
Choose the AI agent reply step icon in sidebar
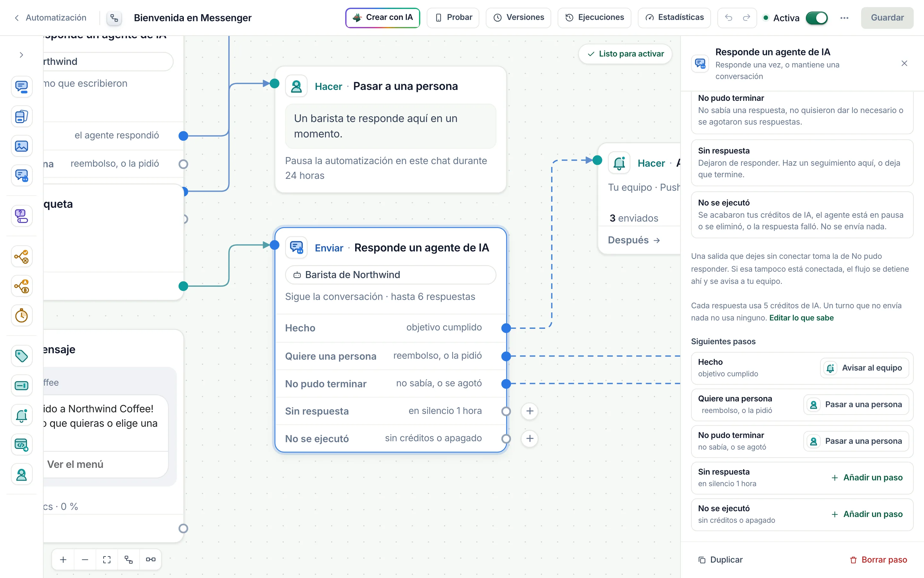pos(21,175)
